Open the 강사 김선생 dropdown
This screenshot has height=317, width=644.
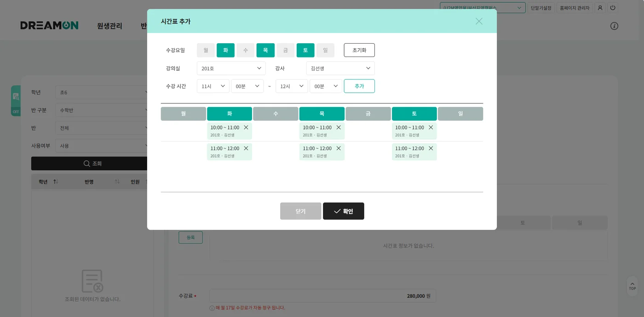[340, 68]
